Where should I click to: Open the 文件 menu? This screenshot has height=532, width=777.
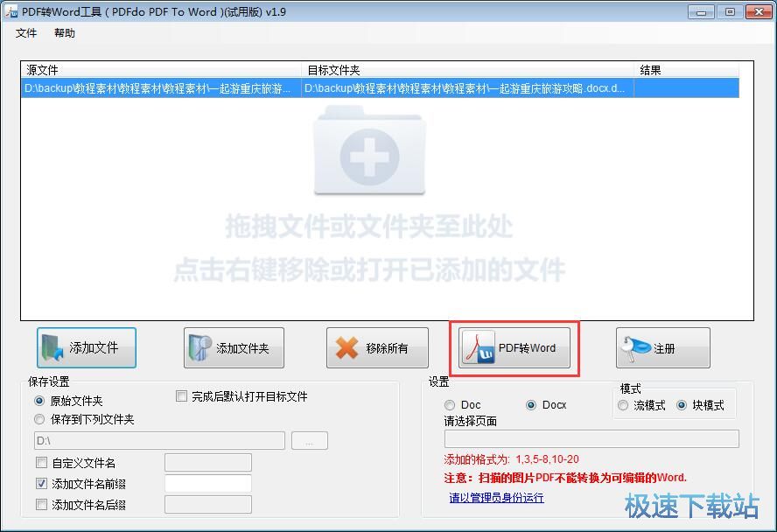tap(27, 33)
